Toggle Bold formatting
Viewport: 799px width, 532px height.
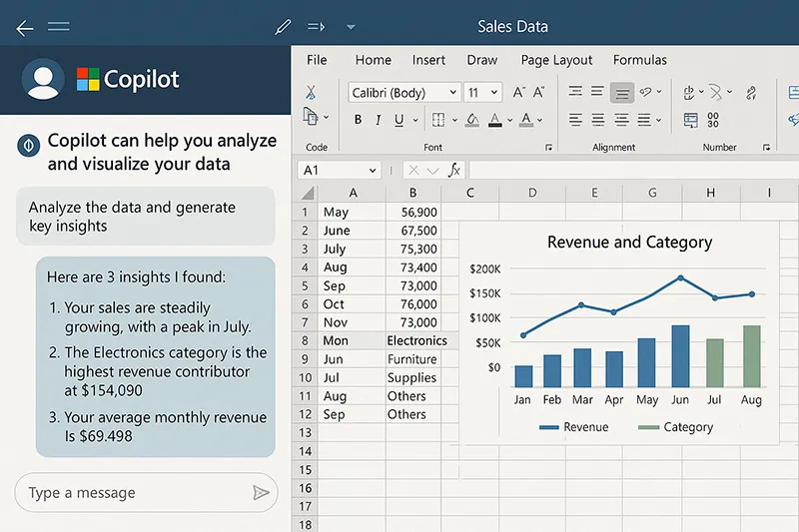(x=358, y=120)
